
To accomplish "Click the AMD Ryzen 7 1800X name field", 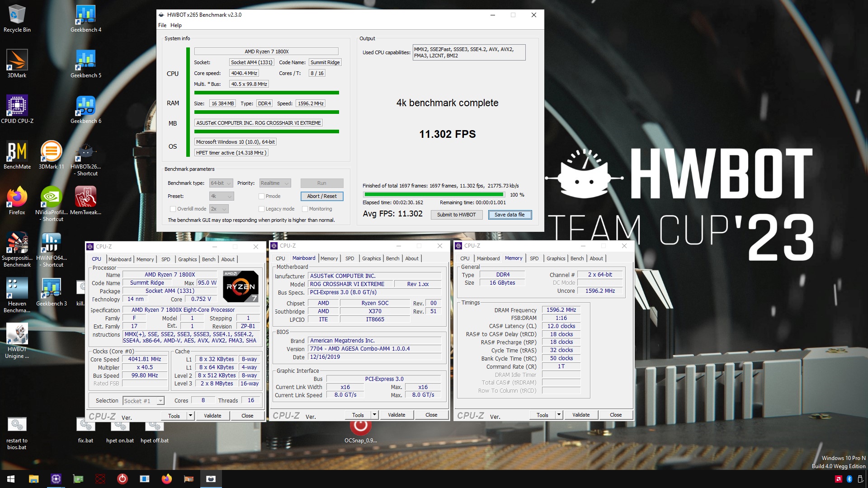I will pyautogui.click(x=266, y=52).
